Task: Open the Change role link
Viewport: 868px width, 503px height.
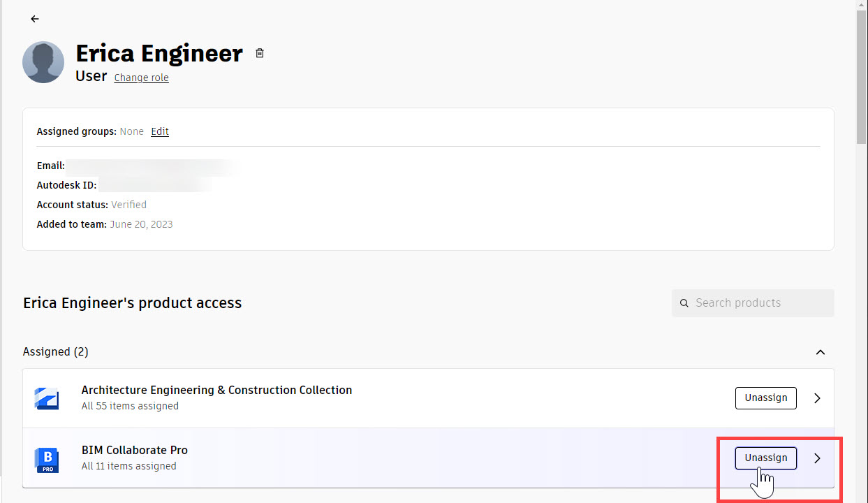Action: coord(142,78)
